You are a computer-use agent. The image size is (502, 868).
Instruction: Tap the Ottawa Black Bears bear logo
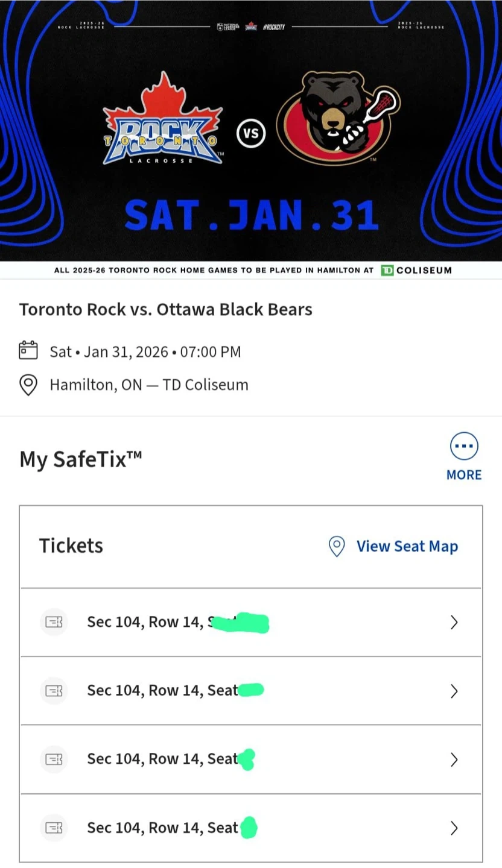(x=338, y=119)
